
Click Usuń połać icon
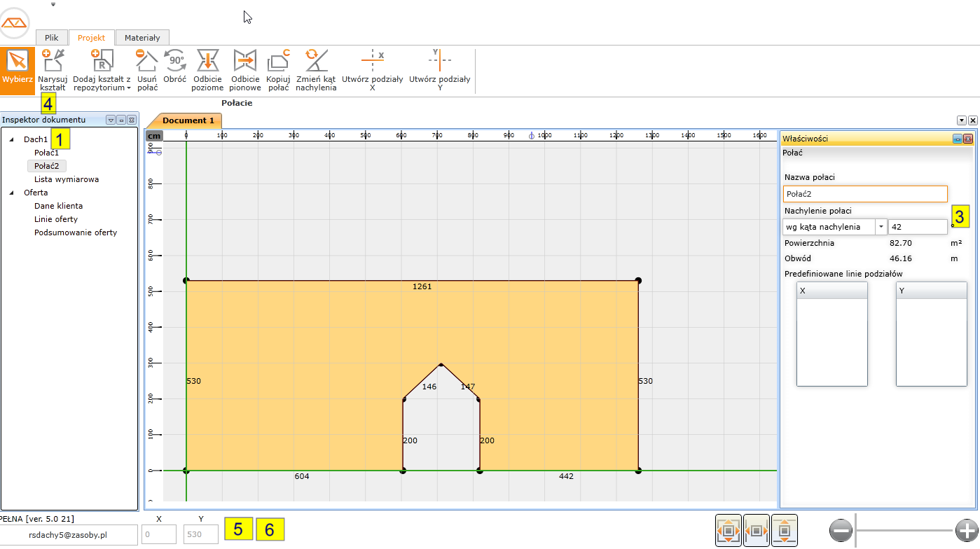coord(147,69)
